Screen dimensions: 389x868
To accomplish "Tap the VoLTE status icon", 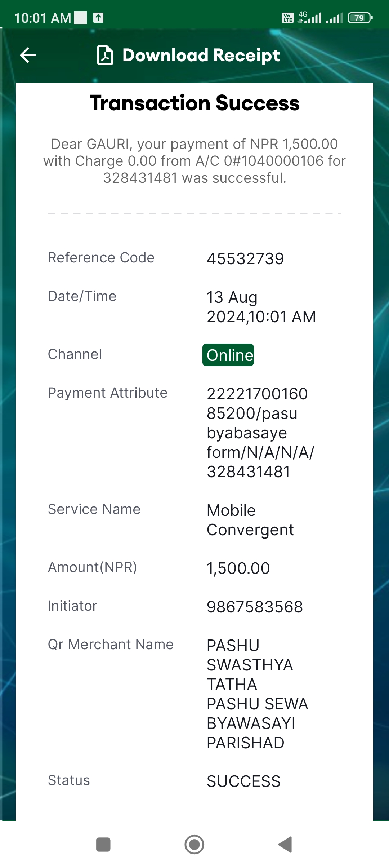I will [287, 18].
